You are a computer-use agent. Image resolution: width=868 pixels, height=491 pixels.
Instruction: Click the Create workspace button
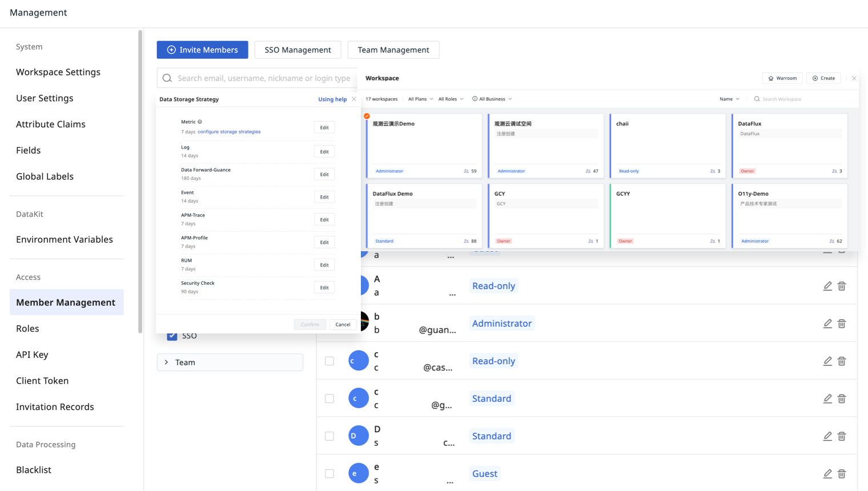click(x=823, y=78)
